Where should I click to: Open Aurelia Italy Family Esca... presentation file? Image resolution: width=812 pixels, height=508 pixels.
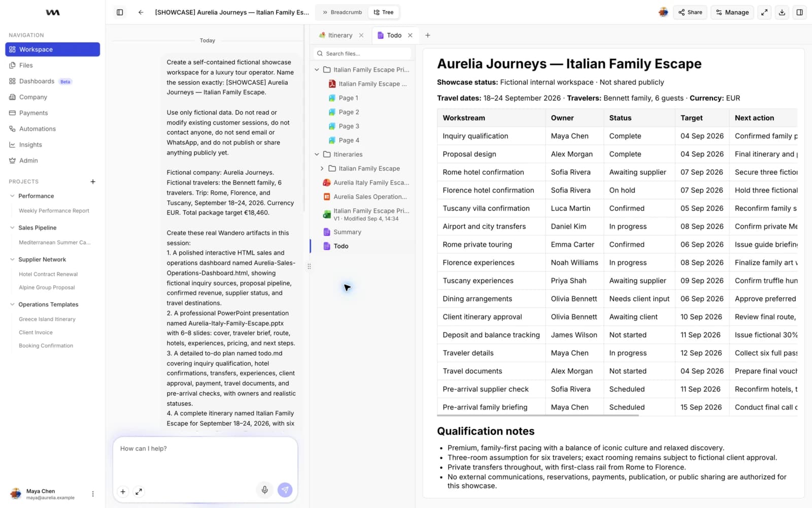pos(365,183)
